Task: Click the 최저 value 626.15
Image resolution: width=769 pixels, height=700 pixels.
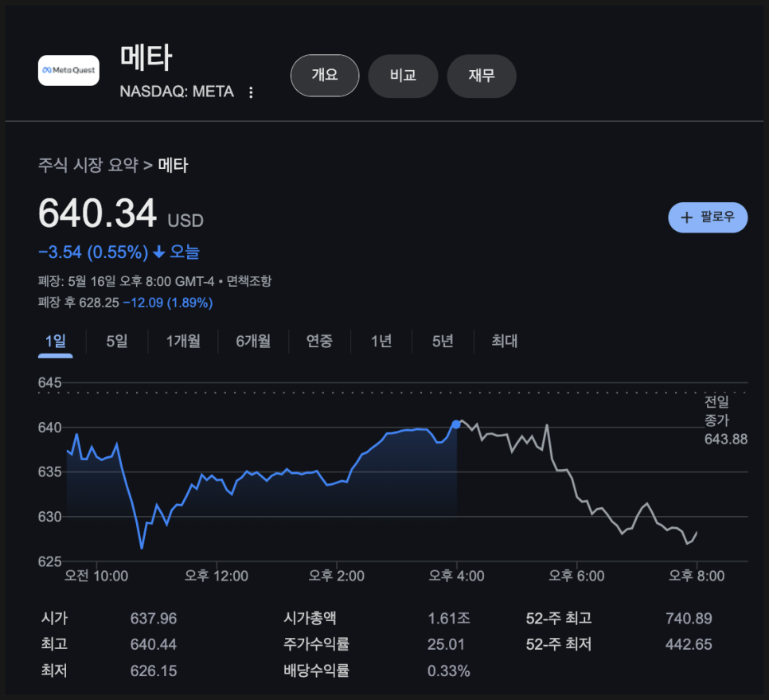Action: (x=154, y=671)
